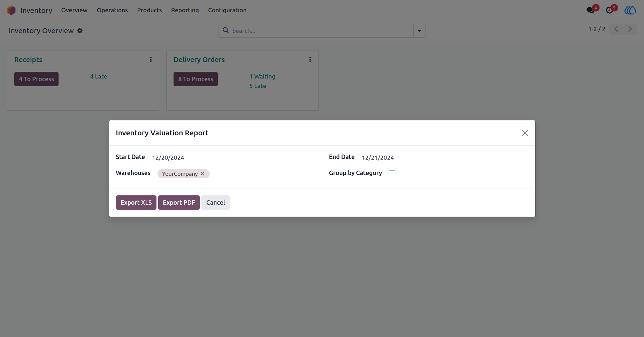This screenshot has height=337, width=644.
Task: Open the Receipts card title
Action: (28, 60)
